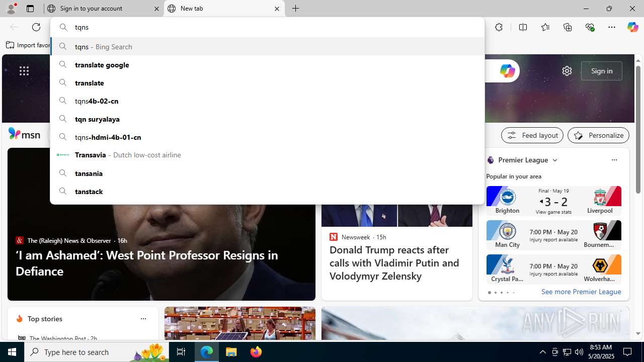Click the scrollbar down arrow

click(638, 333)
